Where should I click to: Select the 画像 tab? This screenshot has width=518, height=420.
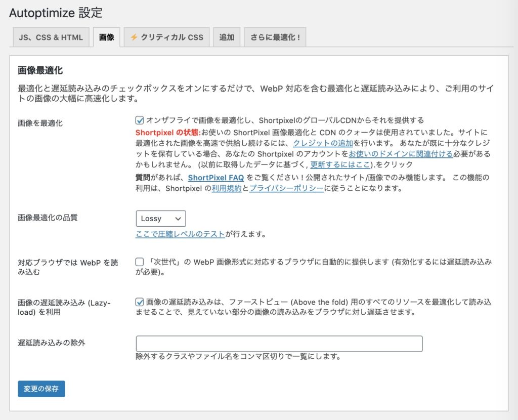[x=106, y=36]
